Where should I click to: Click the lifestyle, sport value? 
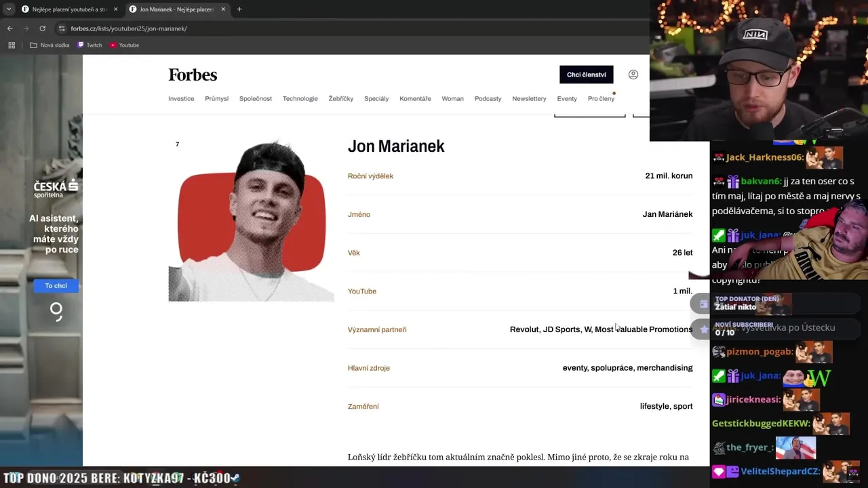click(x=666, y=407)
